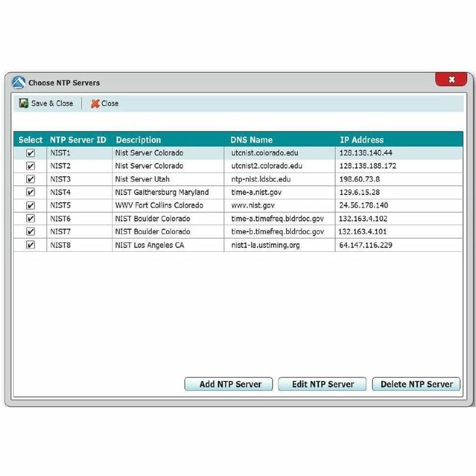Click IP address 128.138.140.44
The image size is (476, 476).
(365, 153)
